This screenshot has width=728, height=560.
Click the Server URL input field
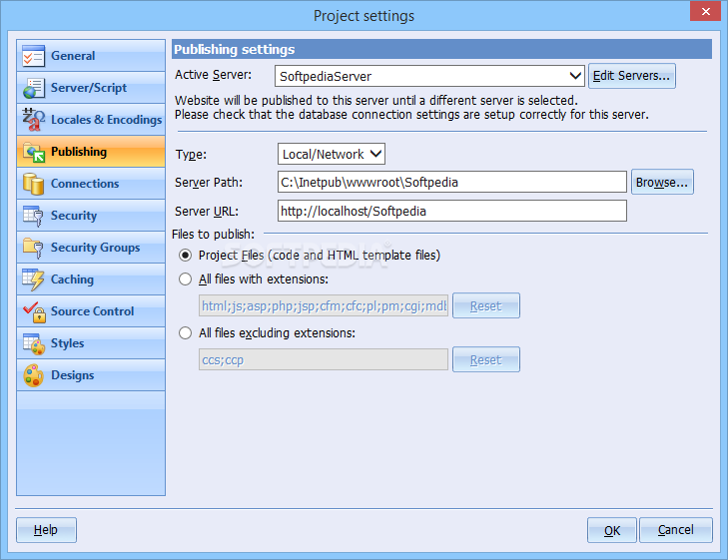[452, 211]
